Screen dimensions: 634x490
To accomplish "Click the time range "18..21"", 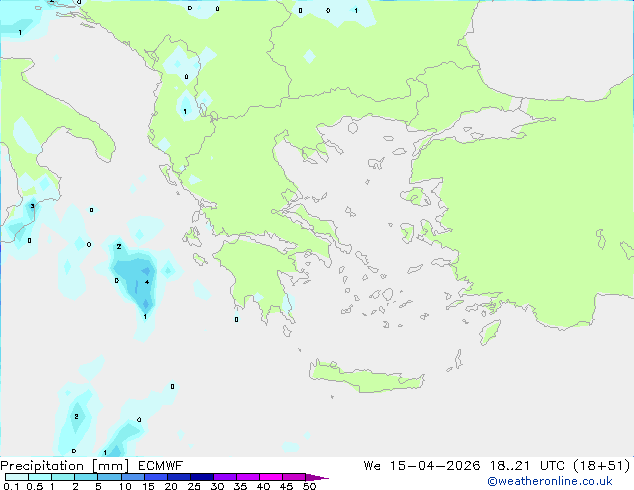I will coord(509,466).
